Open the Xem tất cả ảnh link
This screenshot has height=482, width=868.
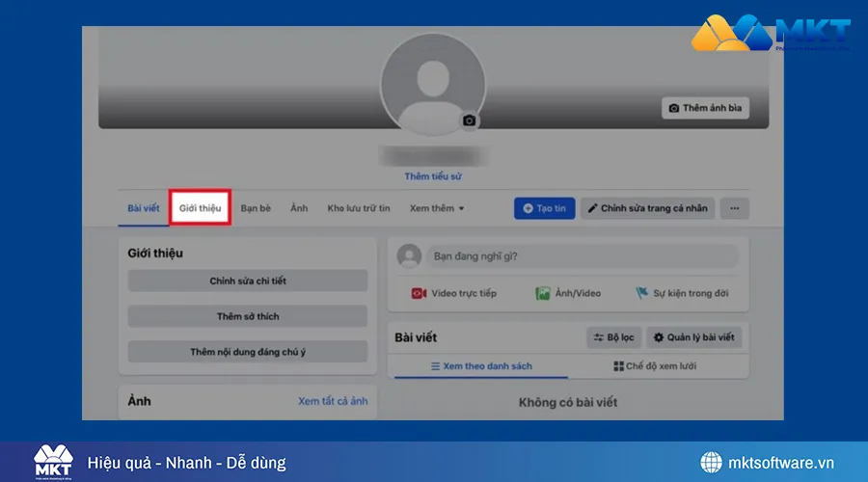tap(333, 401)
